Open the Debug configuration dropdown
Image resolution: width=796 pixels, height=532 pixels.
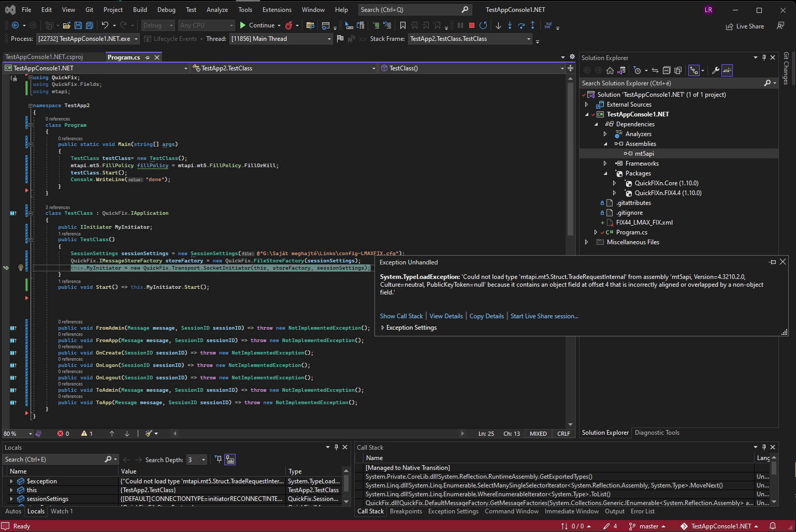(x=158, y=25)
